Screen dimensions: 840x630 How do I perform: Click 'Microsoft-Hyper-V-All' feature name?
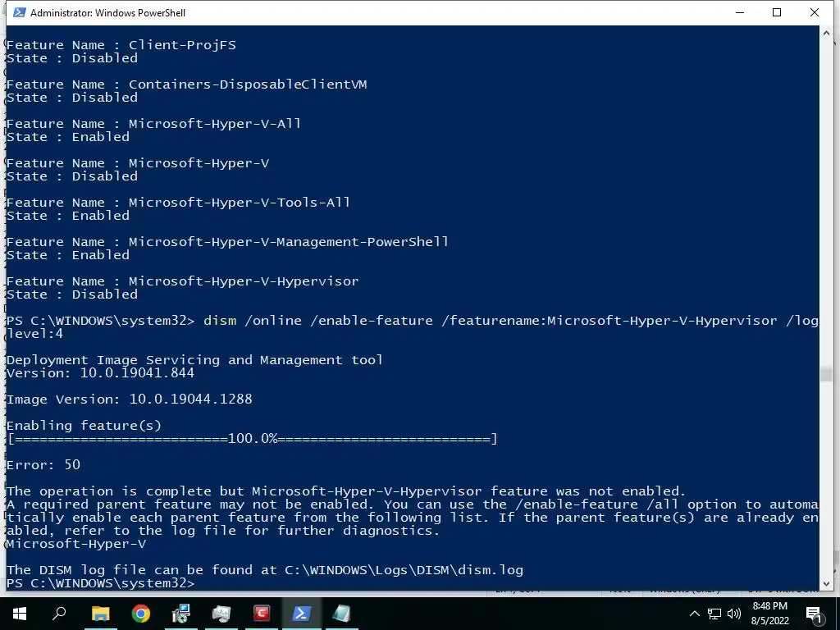[215, 124]
